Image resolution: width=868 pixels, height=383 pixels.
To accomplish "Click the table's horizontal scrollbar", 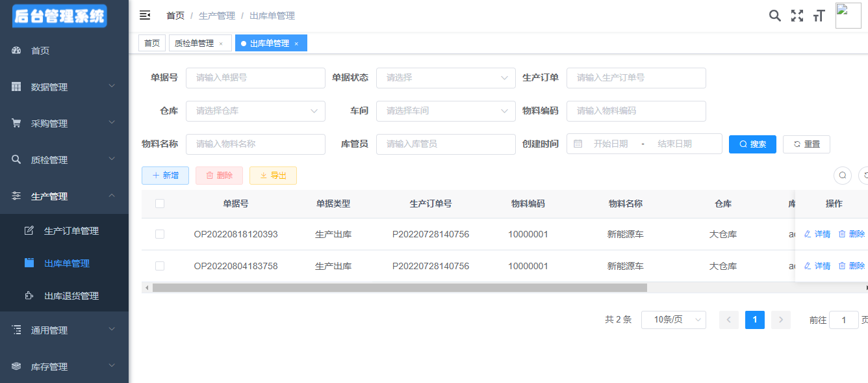I will click(400, 287).
